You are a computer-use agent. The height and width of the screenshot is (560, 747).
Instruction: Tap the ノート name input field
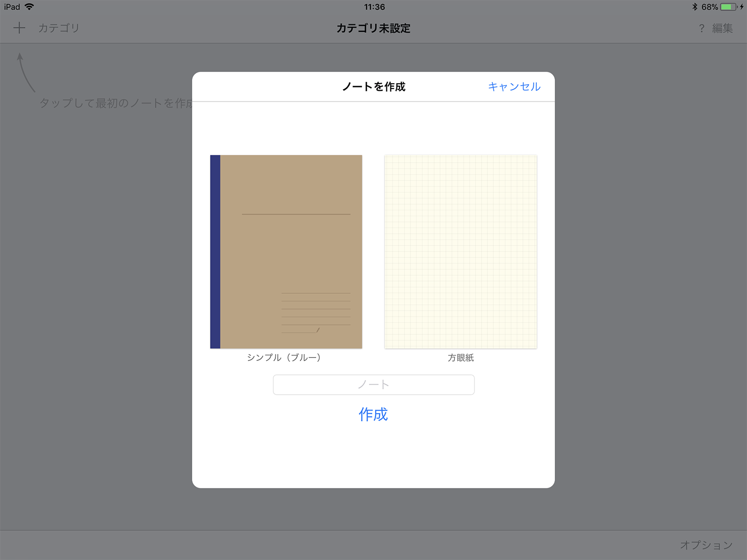click(373, 385)
